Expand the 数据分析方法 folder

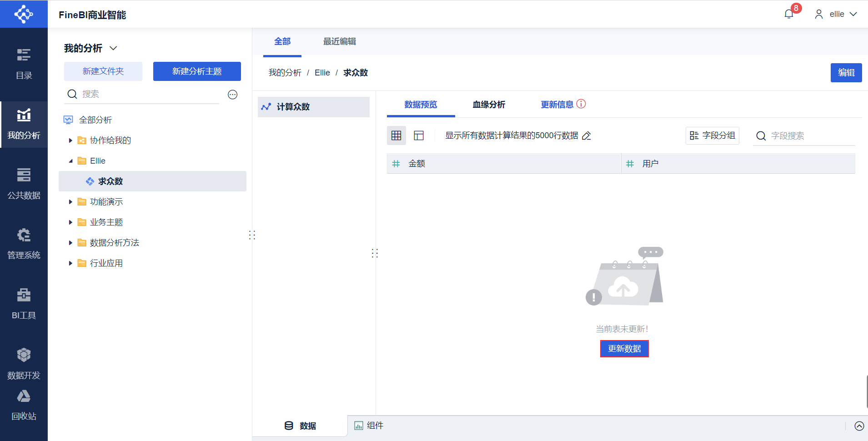tap(70, 243)
